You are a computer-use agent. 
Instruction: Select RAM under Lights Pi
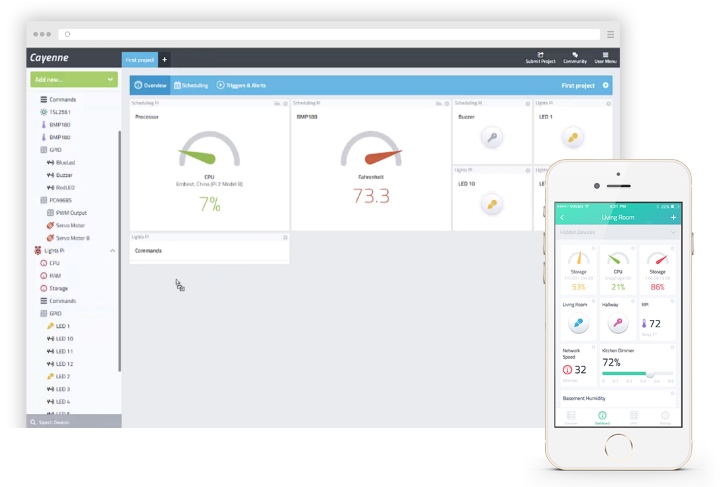pos(51,276)
